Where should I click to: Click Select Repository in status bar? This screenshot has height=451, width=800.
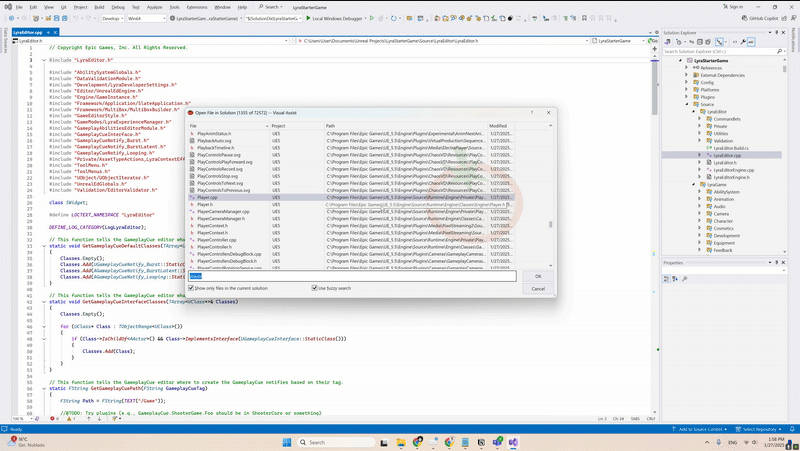759,429
